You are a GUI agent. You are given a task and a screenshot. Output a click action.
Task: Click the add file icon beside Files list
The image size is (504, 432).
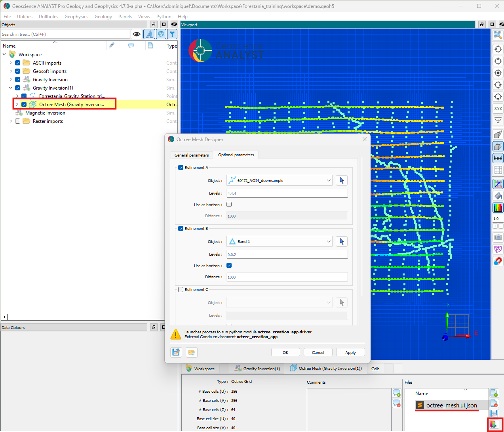point(494,393)
